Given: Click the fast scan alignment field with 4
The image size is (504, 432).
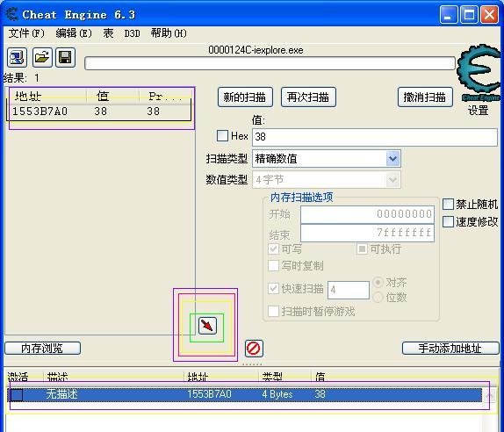Looking at the screenshot, I should [349, 290].
